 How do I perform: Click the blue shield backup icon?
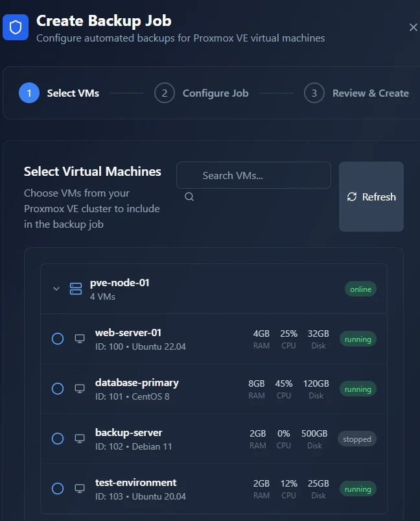(x=16, y=27)
